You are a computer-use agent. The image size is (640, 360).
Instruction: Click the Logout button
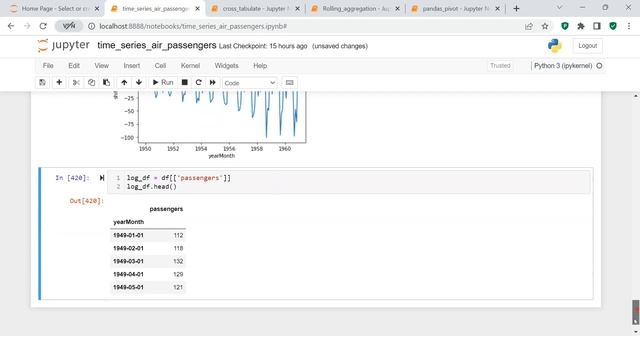point(587,46)
